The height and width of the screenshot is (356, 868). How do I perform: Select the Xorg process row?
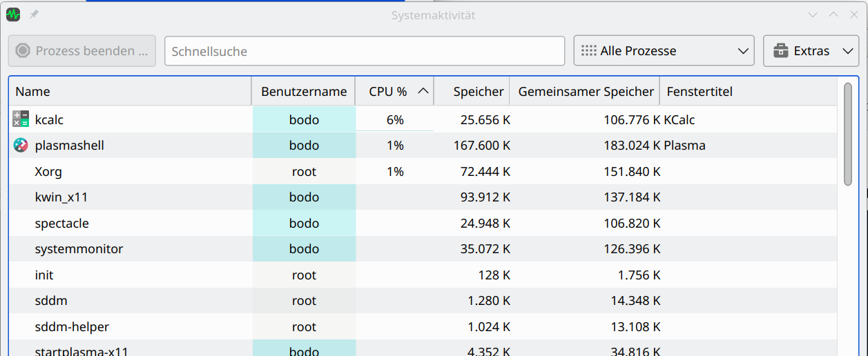(424, 172)
